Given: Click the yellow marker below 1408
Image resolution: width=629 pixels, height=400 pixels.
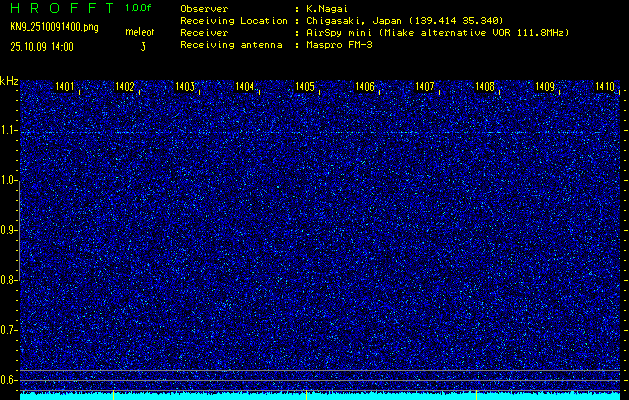Looking at the screenshot, I should click(476, 395).
